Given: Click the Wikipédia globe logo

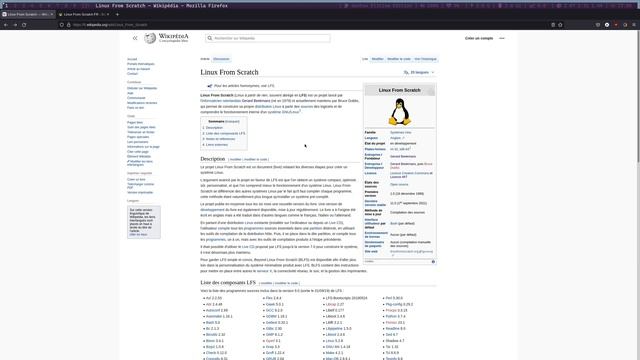Looking at the screenshot, I should pos(150,38).
